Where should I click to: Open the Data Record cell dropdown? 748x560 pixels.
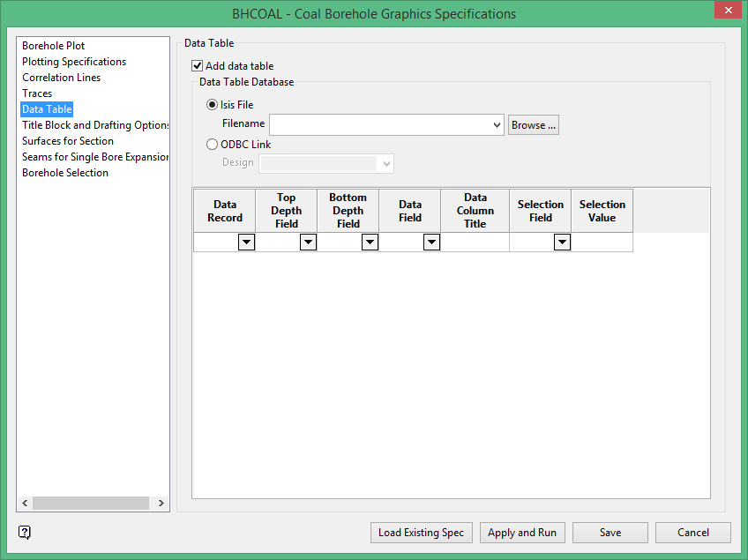tap(246, 243)
